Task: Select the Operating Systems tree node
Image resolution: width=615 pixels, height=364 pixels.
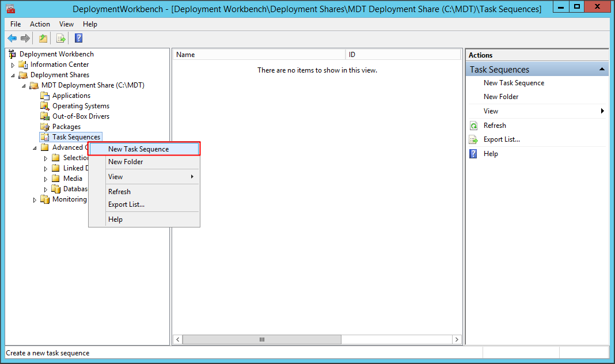Action: (x=81, y=106)
